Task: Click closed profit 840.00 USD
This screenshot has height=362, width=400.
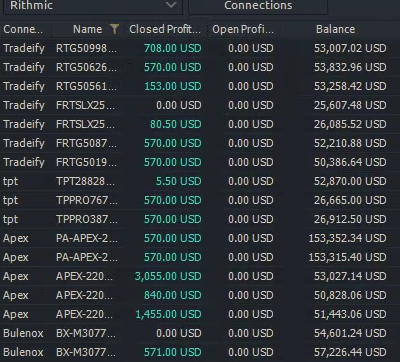Action: coord(172,295)
